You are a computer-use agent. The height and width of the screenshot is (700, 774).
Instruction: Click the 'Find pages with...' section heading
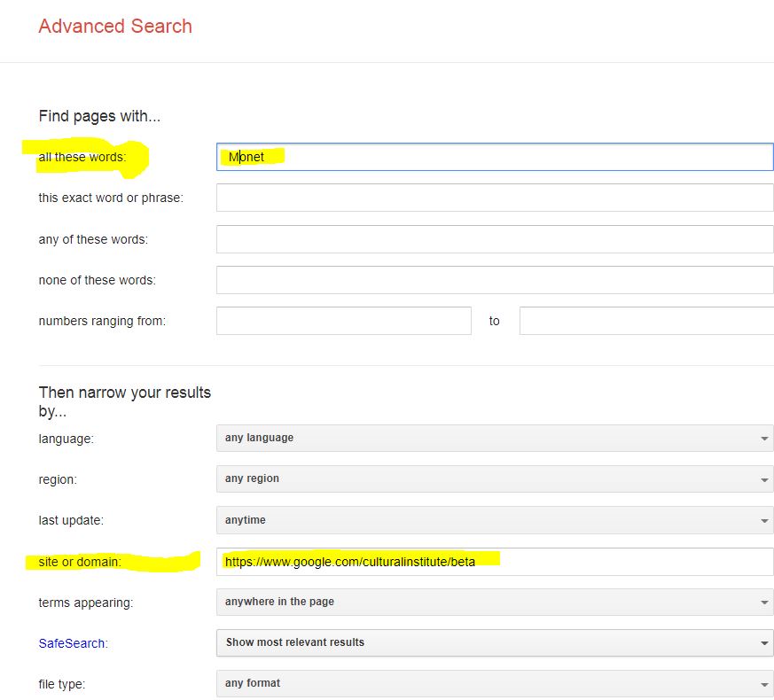pyautogui.click(x=99, y=116)
